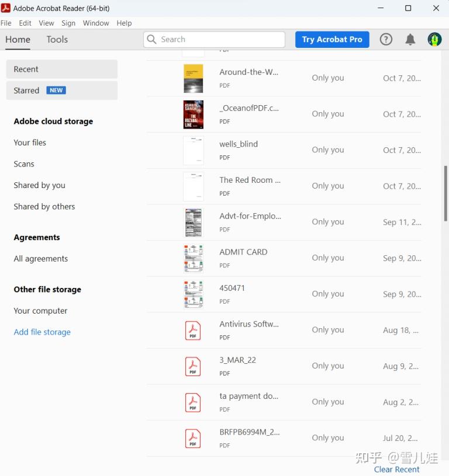The height and width of the screenshot is (476, 449).
Task: Select the BRFPB6994M_2... PDF icon
Action: (x=193, y=439)
